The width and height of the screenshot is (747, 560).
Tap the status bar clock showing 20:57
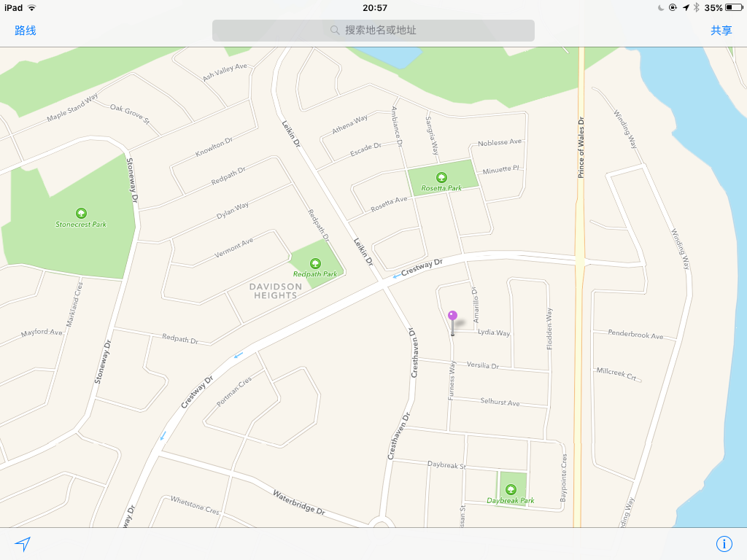374,7
